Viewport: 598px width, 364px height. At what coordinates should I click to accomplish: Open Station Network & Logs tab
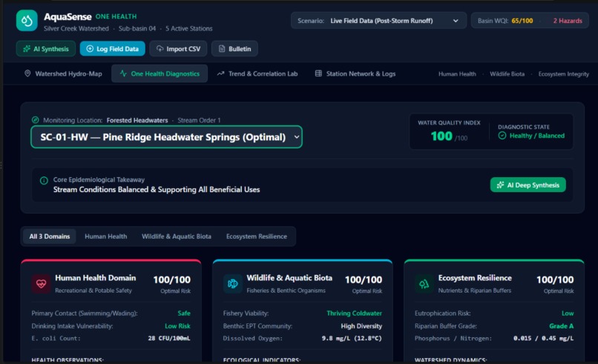[x=355, y=73]
